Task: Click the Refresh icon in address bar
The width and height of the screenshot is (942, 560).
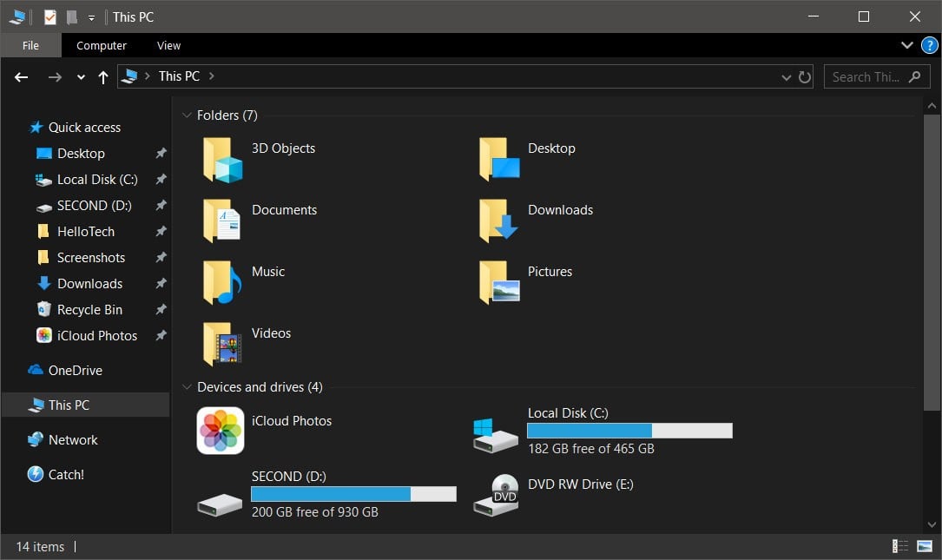Action: tap(805, 77)
